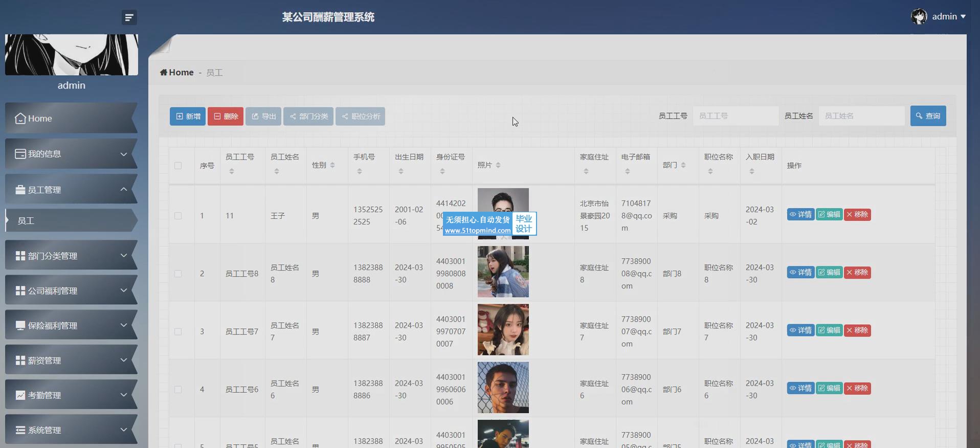Expand the 公司福利管理 chevron

123,290
